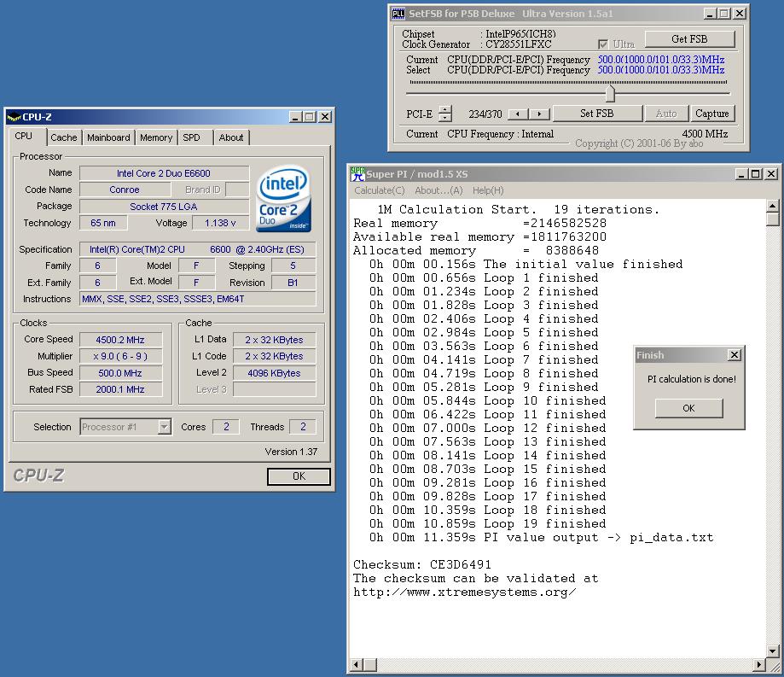Click the Checksum: CE3D6491 line
Viewport: 784px width, 677px height.
tap(422, 565)
